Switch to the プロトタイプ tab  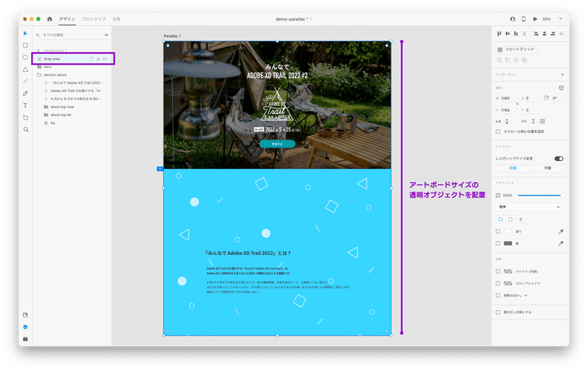pyautogui.click(x=94, y=19)
